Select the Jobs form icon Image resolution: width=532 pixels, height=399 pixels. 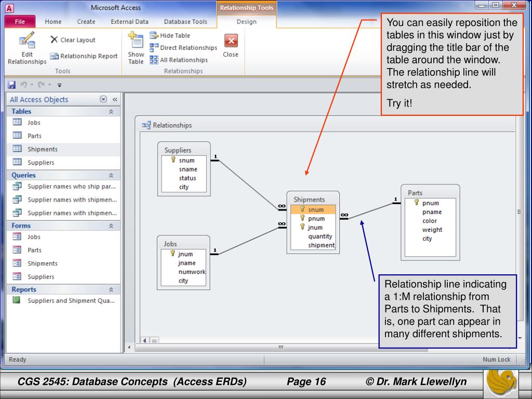[x=17, y=236]
